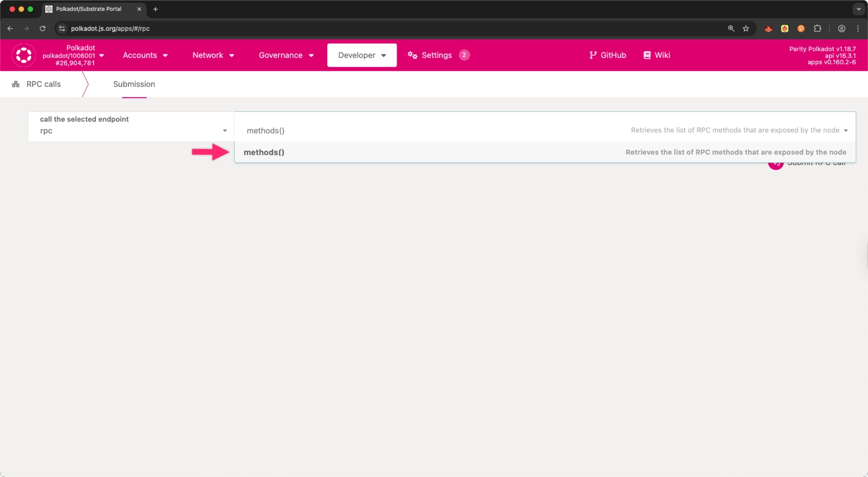Open the rpc endpoint dropdown

131,126
